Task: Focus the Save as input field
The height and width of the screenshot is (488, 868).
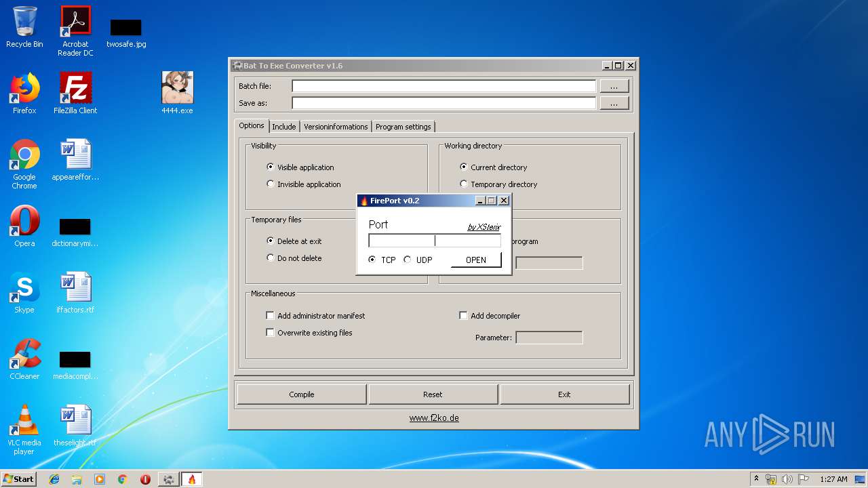Action: click(x=444, y=103)
